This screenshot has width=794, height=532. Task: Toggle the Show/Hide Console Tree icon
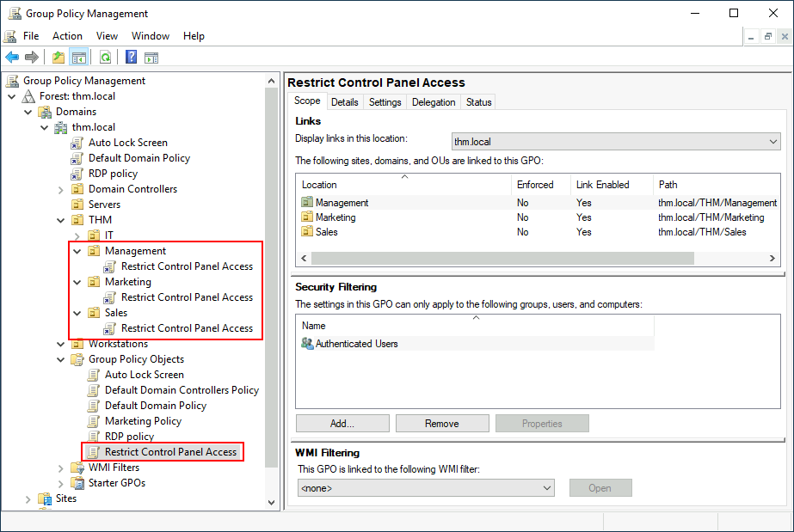pos(78,57)
